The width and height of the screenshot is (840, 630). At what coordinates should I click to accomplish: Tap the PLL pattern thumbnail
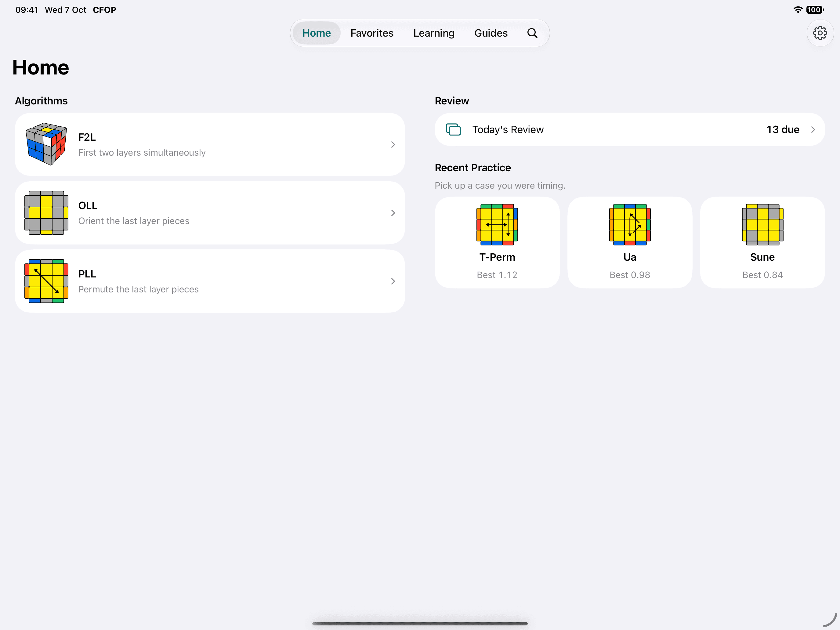pos(46,281)
